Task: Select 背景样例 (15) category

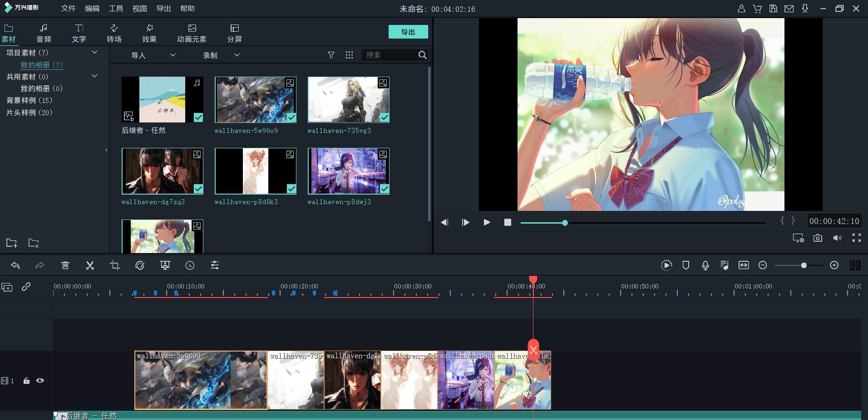Action: pyautogui.click(x=30, y=100)
